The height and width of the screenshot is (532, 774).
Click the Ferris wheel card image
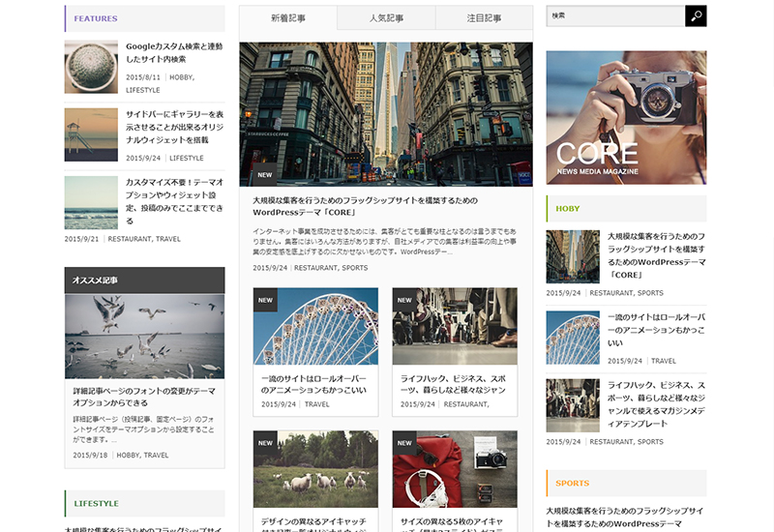pyautogui.click(x=316, y=326)
